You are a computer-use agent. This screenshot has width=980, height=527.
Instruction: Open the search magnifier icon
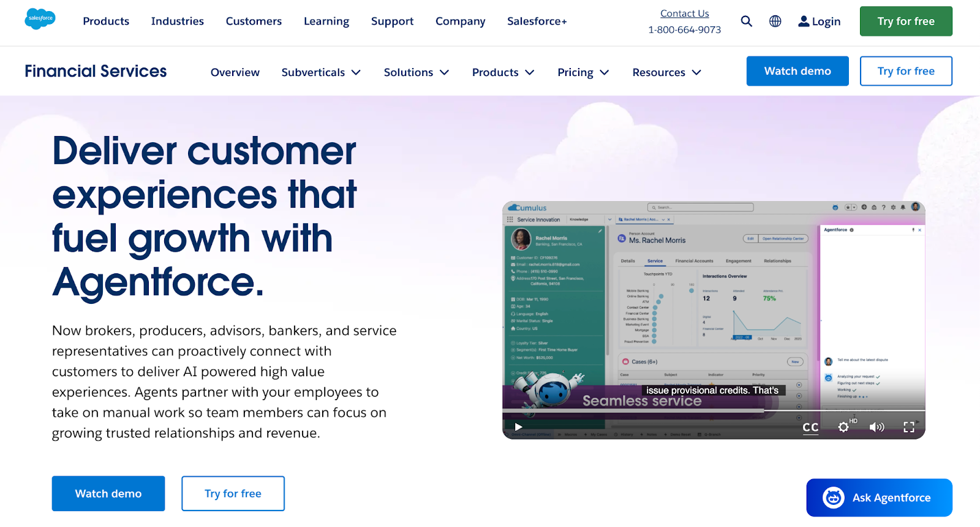point(746,21)
